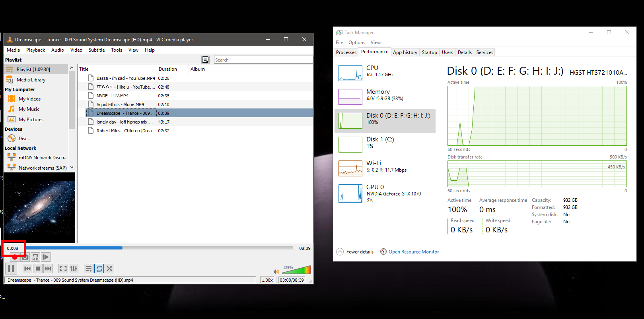This screenshot has width=644, height=319.
Task: Open the Services tab in Task Manager
Action: (x=484, y=52)
